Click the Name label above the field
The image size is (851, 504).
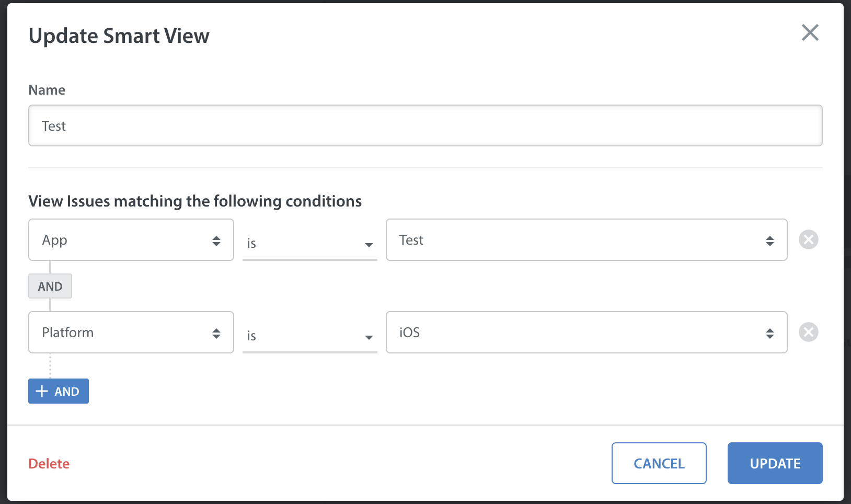click(x=47, y=90)
